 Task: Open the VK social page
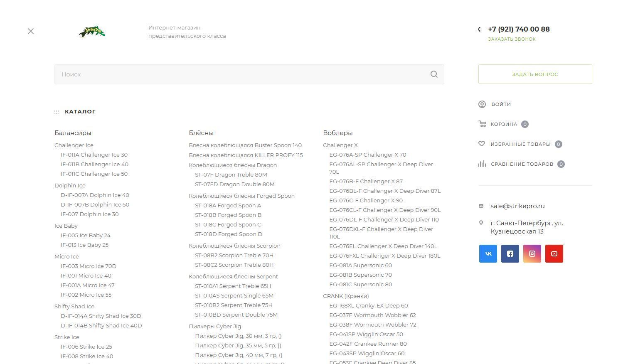[488, 253]
